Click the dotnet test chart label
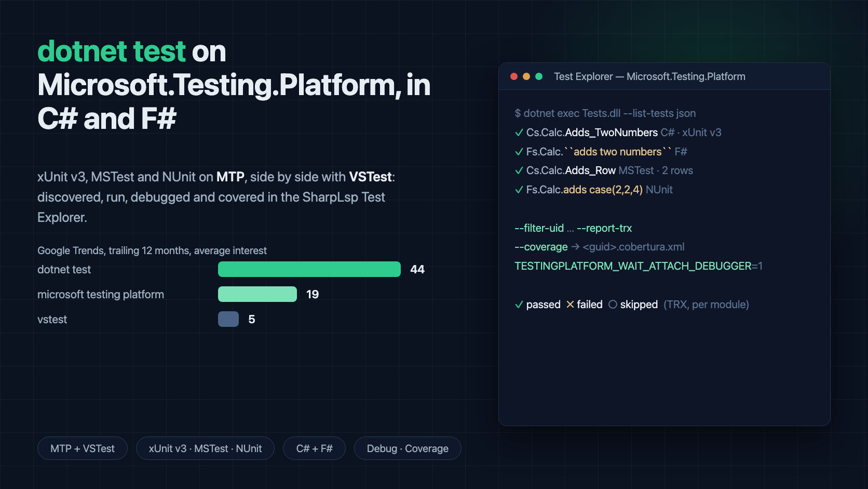This screenshot has height=489, width=868. point(64,269)
